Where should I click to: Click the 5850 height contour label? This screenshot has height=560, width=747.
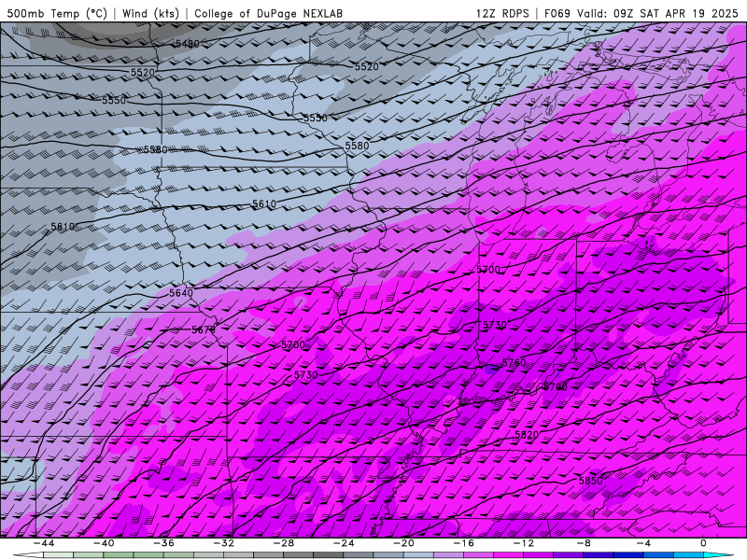(591, 481)
